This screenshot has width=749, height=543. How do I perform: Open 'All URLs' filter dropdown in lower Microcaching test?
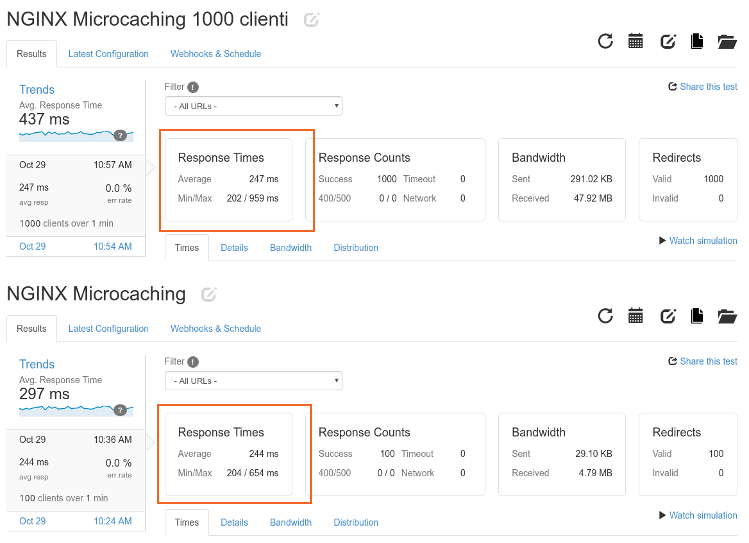tap(254, 381)
